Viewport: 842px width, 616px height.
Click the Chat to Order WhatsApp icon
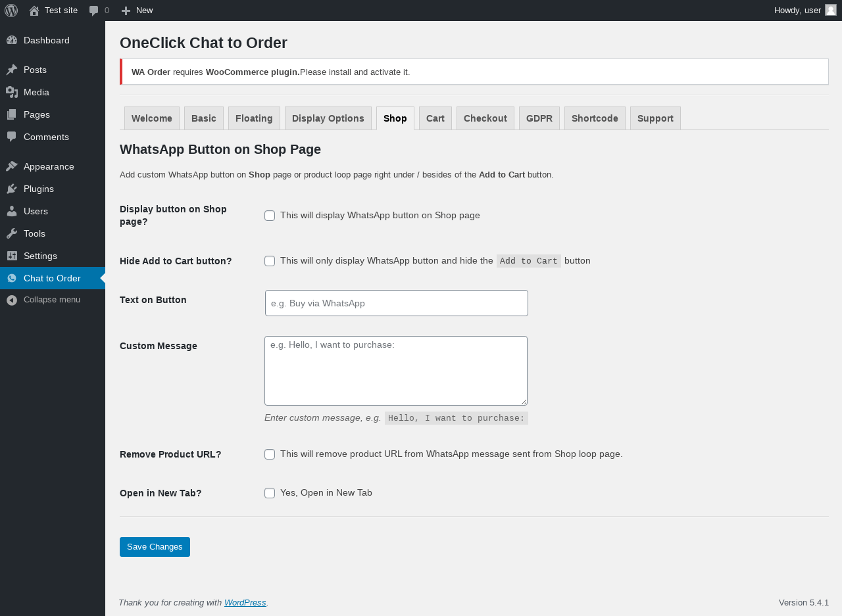(12, 278)
